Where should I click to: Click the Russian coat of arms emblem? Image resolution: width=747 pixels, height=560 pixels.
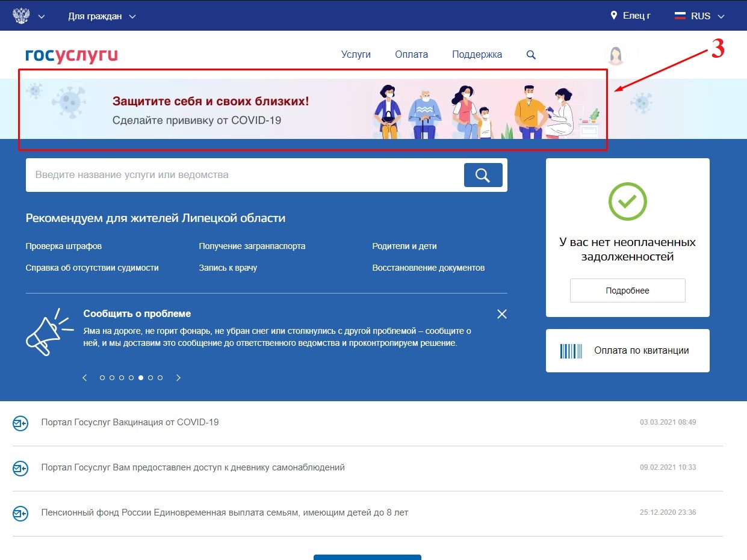coord(21,16)
